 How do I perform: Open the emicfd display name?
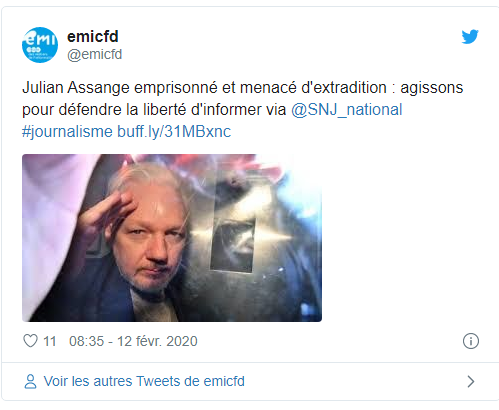(x=93, y=36)
